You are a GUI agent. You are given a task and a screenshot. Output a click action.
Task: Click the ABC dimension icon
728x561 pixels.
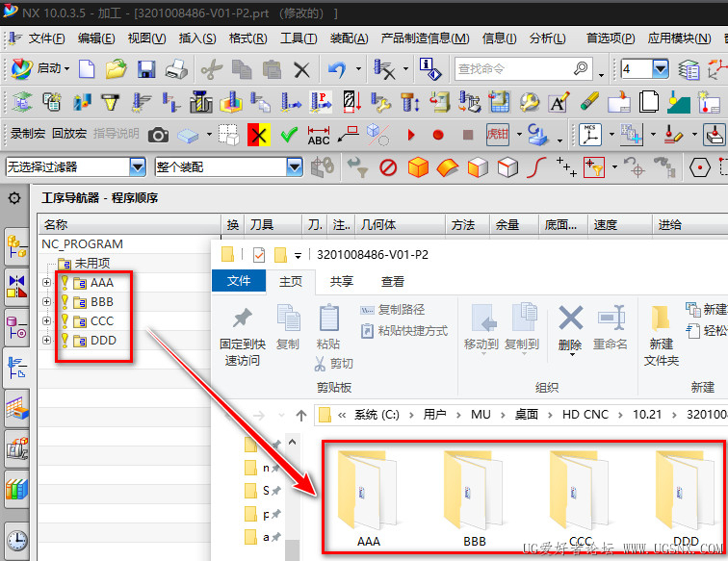[x=319, y=136]
